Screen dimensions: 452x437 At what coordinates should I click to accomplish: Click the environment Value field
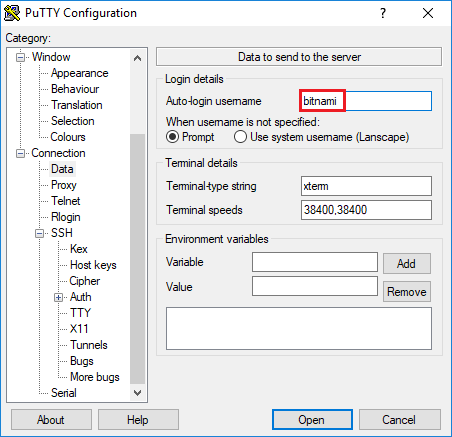(315, 286)
